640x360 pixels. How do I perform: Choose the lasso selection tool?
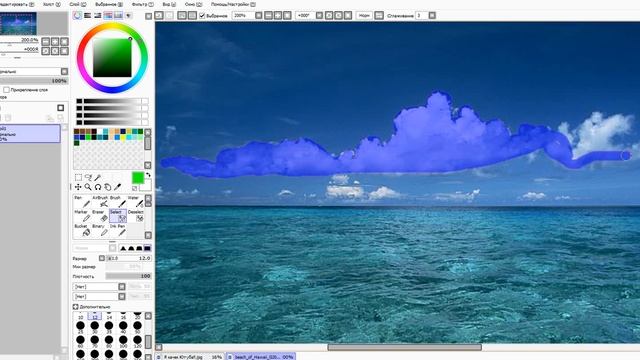pyautogui.click(x=88, y=178)
